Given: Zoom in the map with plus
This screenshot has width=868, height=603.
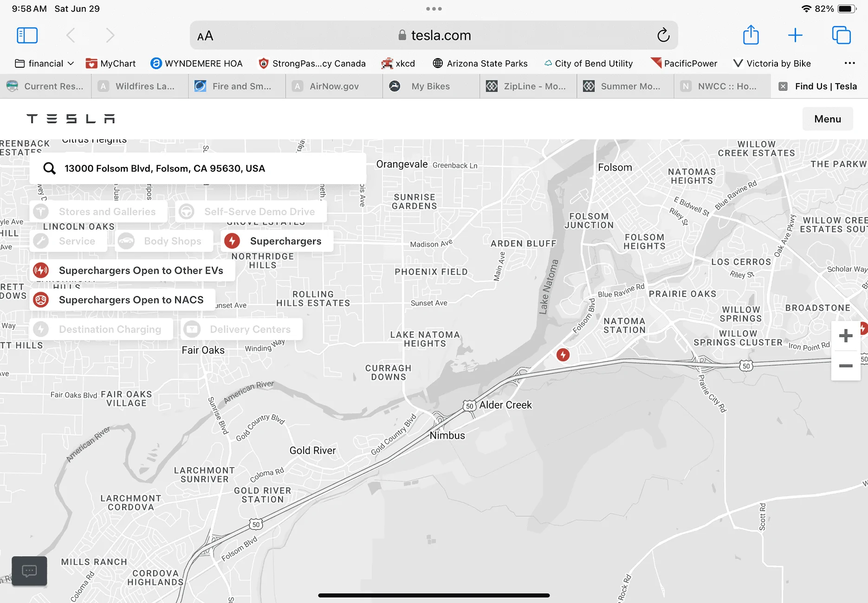Looking at the screenshot, I should click(846, 335).
